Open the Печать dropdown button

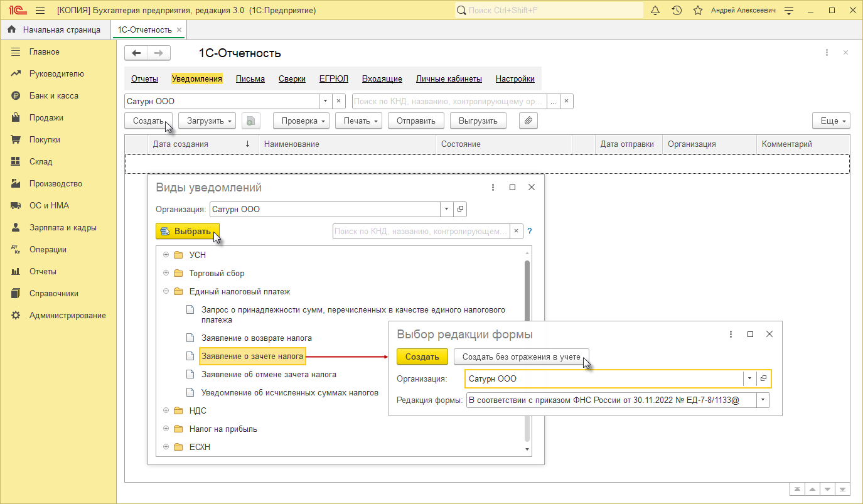coord(359,121)
